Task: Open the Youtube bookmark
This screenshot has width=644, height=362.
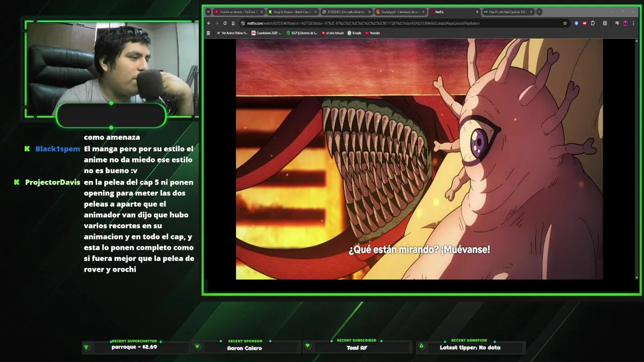Action: [x=372, y=33]
